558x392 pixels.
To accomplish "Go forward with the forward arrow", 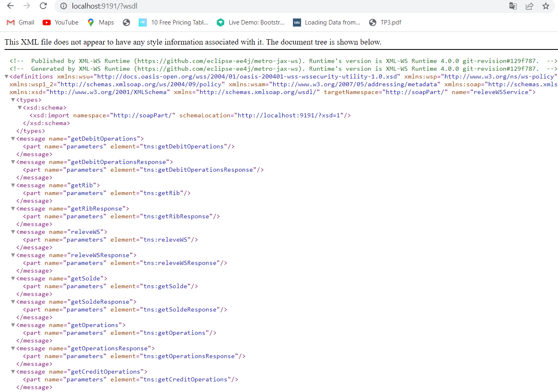I will (27, 6).
